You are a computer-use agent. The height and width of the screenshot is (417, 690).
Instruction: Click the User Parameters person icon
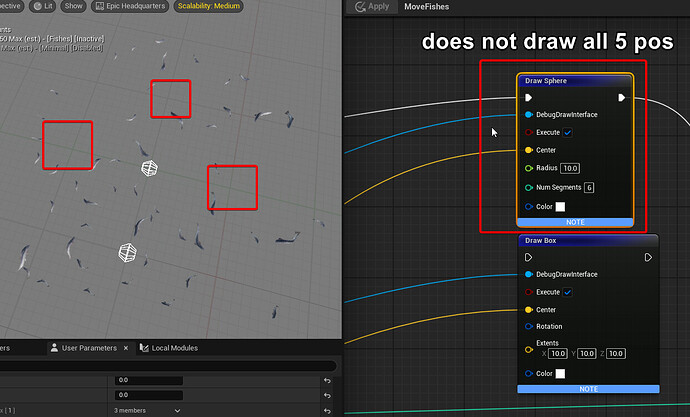pyautogui.click(x=54, y=348)
